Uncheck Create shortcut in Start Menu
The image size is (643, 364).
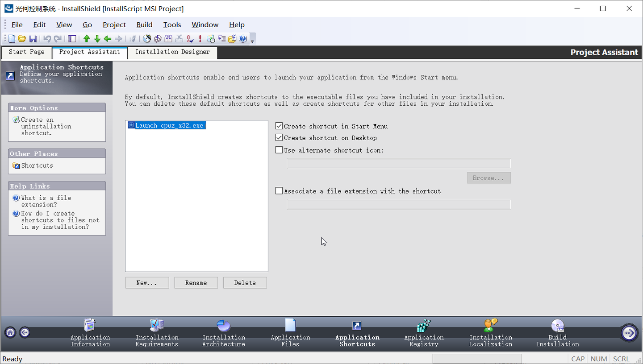pyautogui.click(x=279, y=126)
